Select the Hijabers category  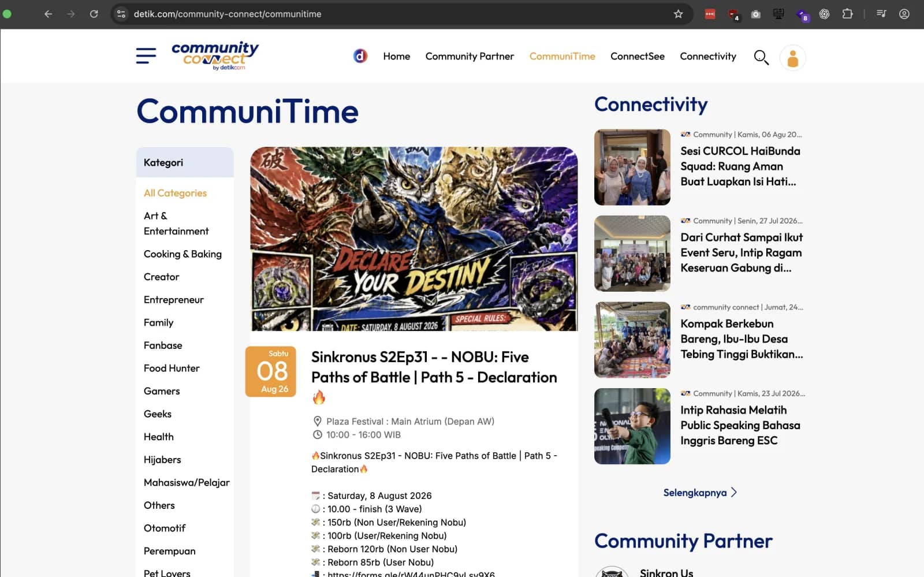pos(162,460)
